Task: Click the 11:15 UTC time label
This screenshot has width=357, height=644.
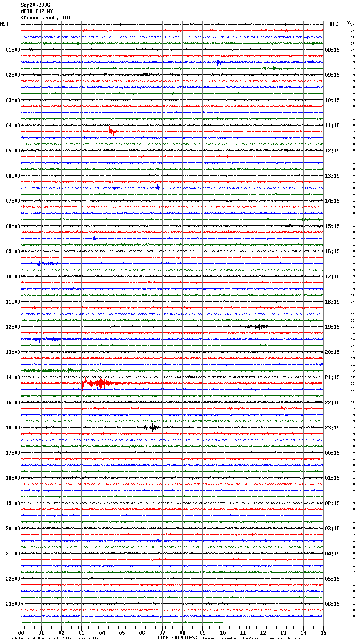Action: (x=332, y=126)
